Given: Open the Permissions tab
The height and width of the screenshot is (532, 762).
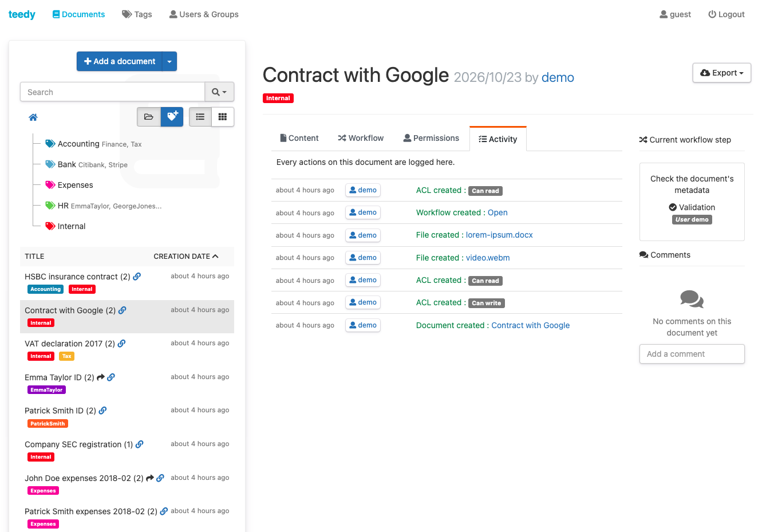Looking at the screenshot, I should click(431, 138).
